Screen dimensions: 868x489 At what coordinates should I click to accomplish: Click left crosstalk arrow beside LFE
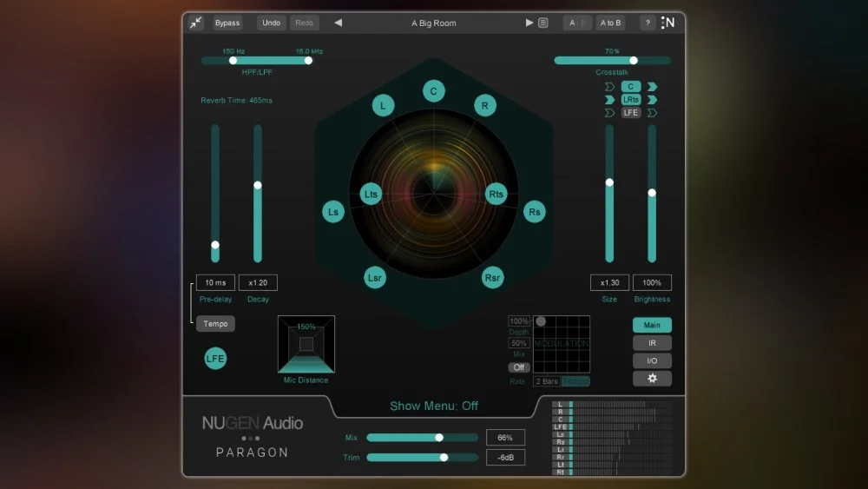coord(609,113)
